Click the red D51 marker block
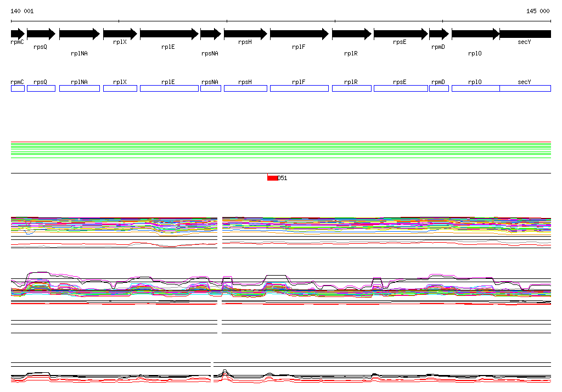Image resolution: width=562 pixels, height=392 pixels. click(272, 178)
